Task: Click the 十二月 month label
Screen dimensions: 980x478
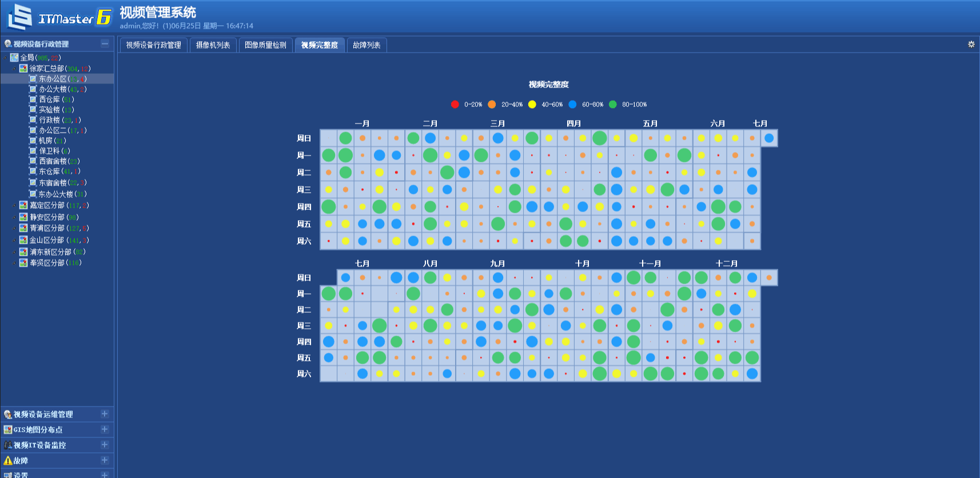Action: (727, 264)
